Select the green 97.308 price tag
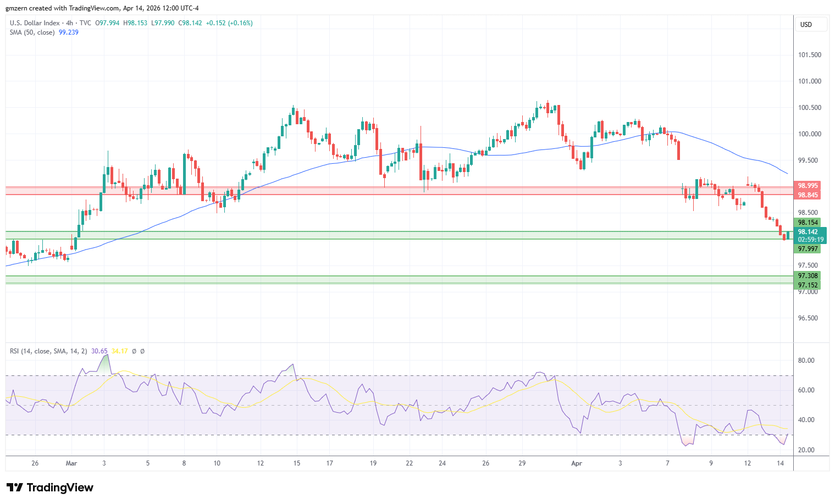 tap(808, 276)
